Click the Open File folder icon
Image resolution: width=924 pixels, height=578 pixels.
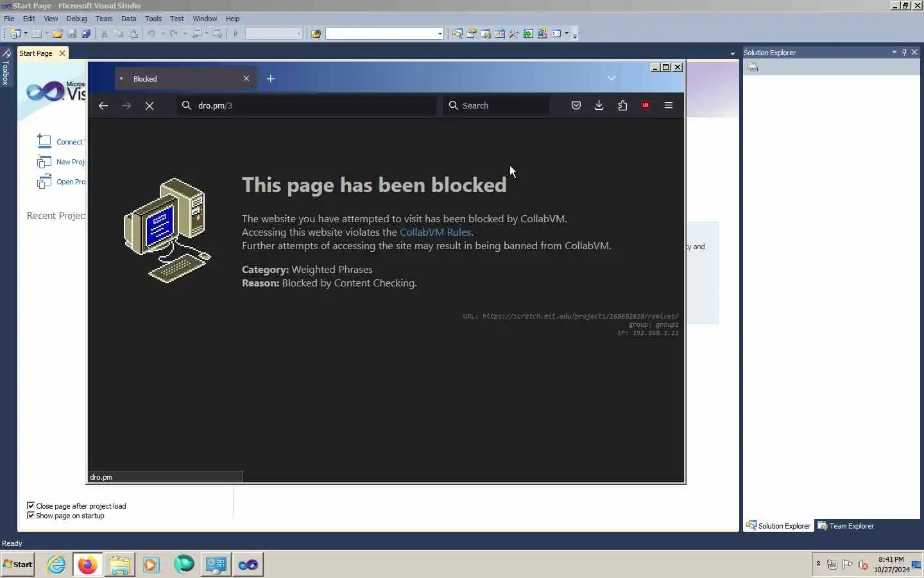point(58,33)
